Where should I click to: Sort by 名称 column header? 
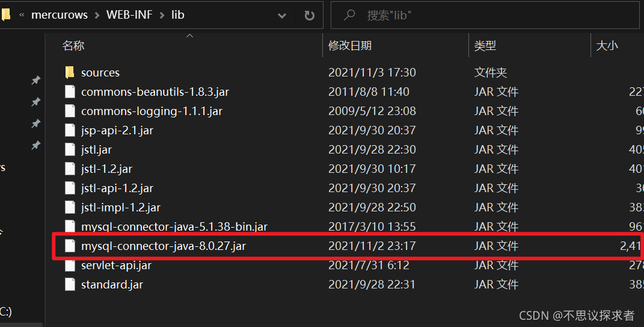click(x=73, y=45)
